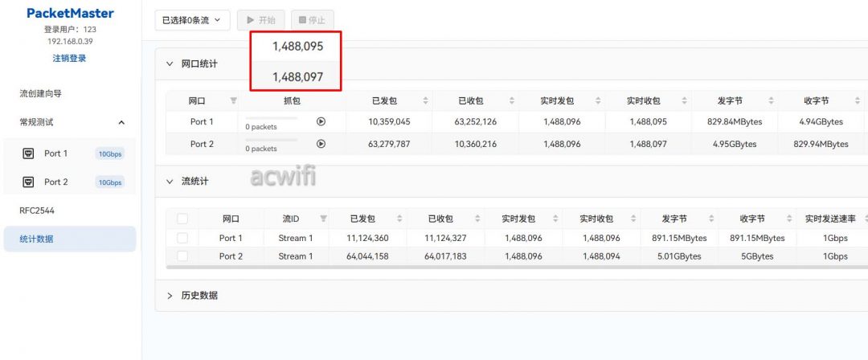Click cell value 5GBytes
Screen dimensions: 868x360
(x=757, y=256)
